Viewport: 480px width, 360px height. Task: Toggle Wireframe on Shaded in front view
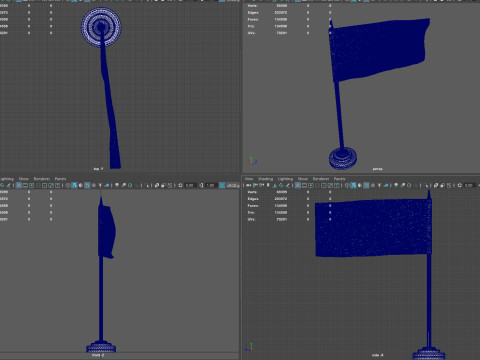point(87,185)
